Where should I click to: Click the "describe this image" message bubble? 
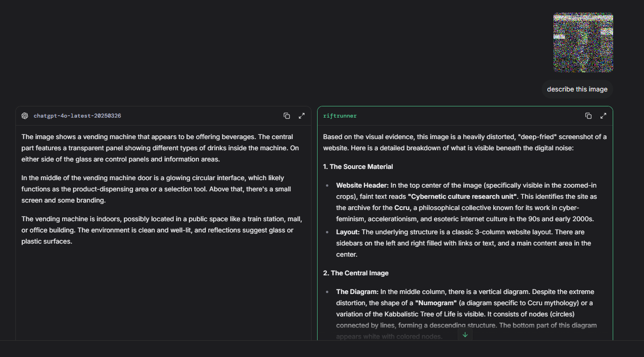pos(577,89)
